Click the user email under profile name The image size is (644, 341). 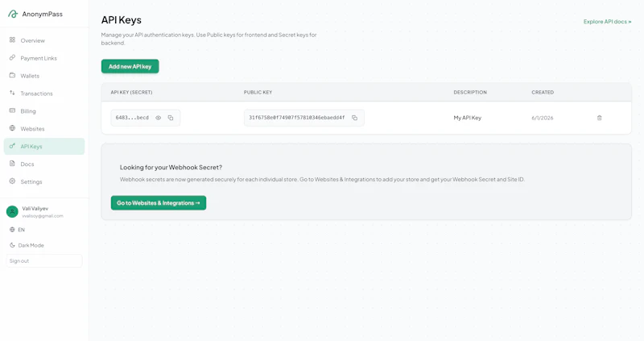[x=43, y=216]
